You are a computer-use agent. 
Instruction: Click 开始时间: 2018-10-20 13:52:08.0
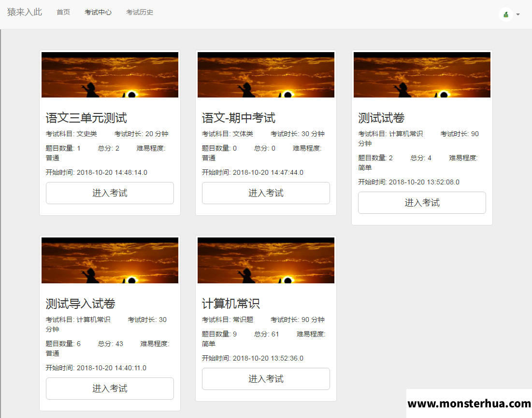coord(409,182)
